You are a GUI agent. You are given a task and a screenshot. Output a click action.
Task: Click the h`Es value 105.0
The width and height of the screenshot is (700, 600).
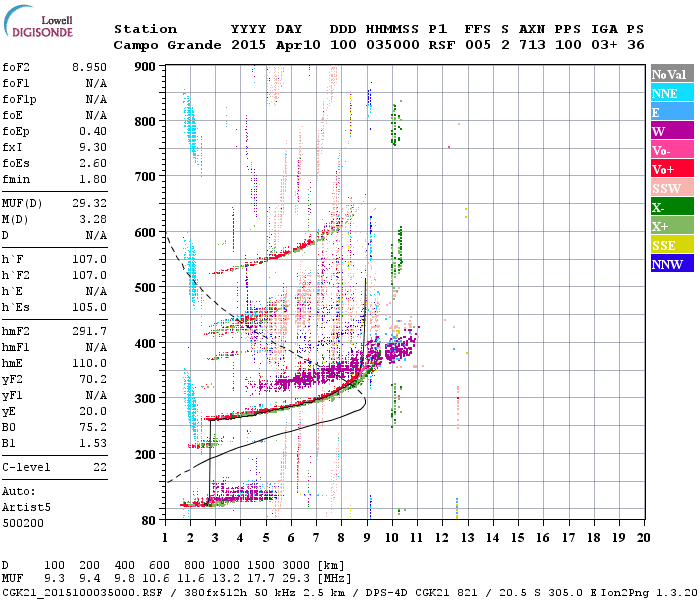click(x=89, y=307)
